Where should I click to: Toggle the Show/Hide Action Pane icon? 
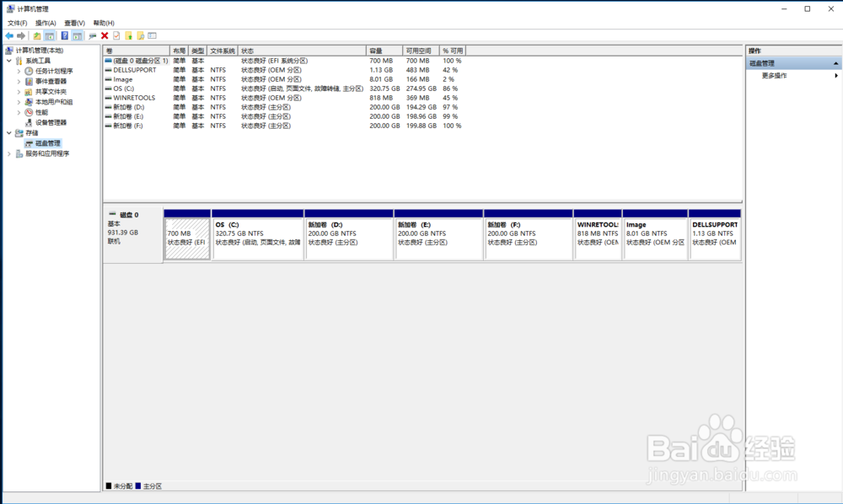pyautogui.click(x=78, y=36)
